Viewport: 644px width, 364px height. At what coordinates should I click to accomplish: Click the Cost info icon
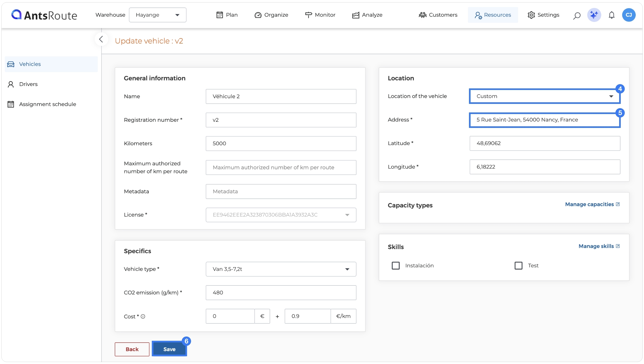click(143, 316)
